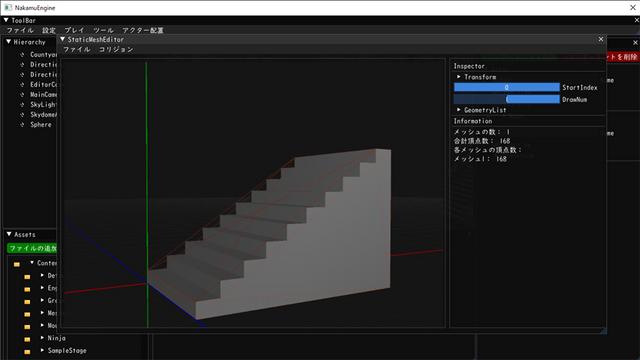Click the NakamuEngine app icon in title bar
The height and width of the screenshot is (360, 640).
point(8,7)
